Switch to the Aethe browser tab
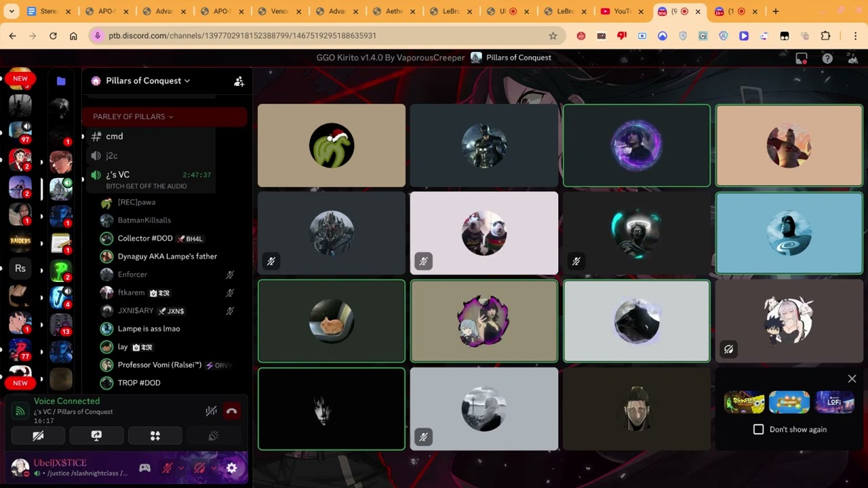The height and width of the screenshot is (488, 868). (x=393, y=12)
